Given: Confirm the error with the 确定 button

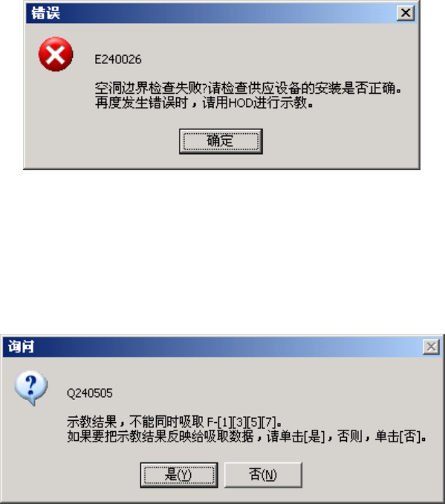Looking at the screenshot, I should (x=221, y=141).
